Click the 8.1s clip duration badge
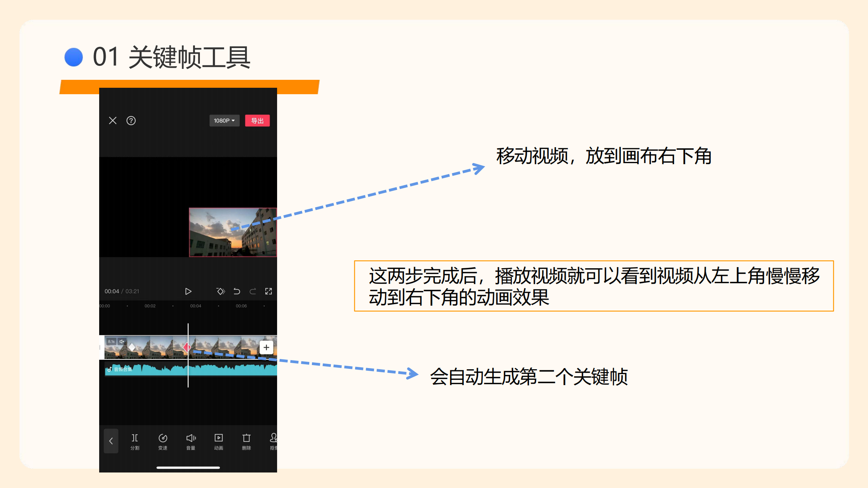The image size is (868, 488). 111,342
